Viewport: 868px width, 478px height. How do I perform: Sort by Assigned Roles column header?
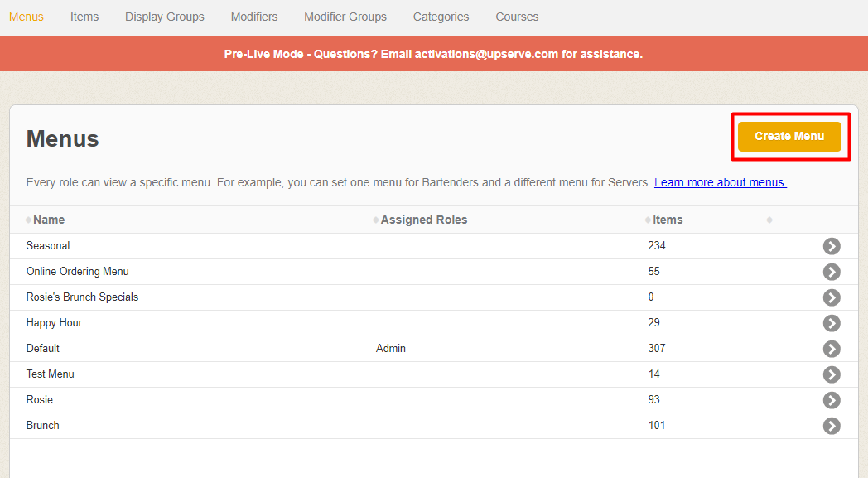(x=423, y=220)
